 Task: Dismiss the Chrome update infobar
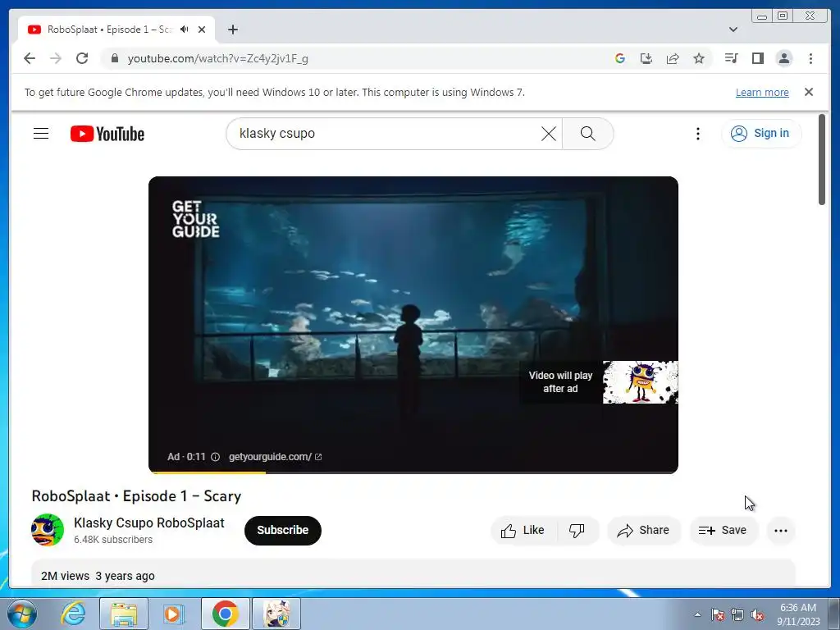808,92
